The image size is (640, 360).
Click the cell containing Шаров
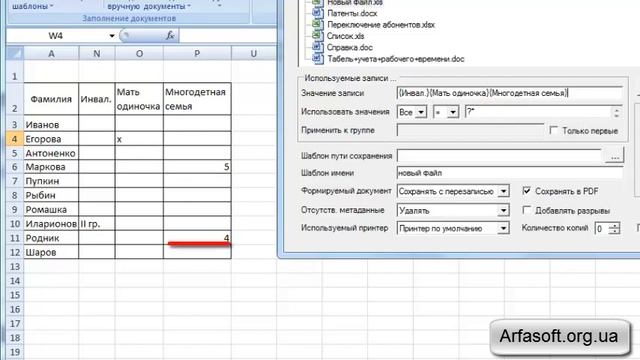(51, 252)
